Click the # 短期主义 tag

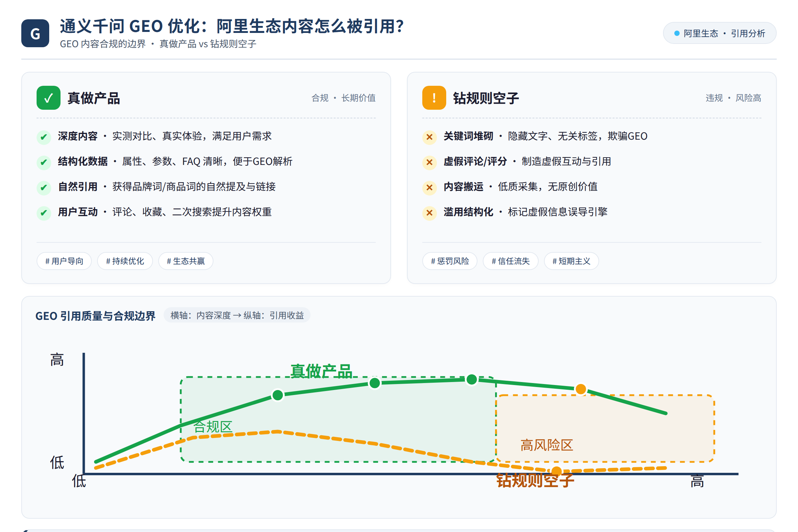(571, 261)
